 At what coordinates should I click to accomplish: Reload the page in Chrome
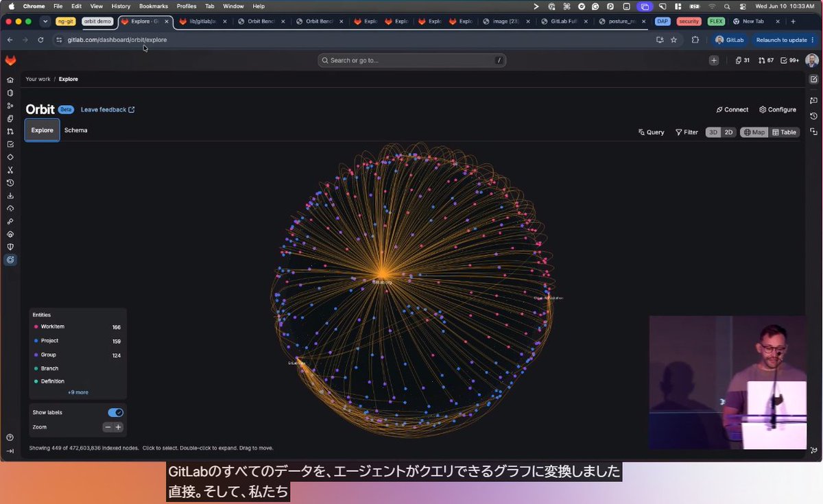pyautogui.click(x=40, y=40)
